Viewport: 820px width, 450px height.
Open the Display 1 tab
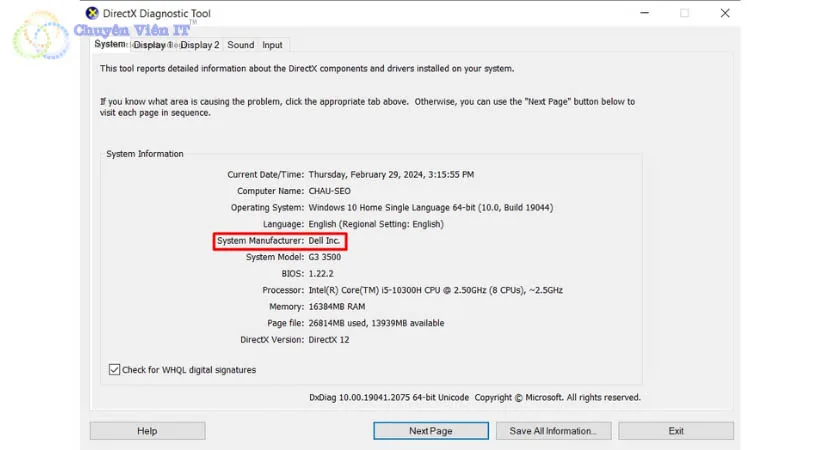(151, 45)
